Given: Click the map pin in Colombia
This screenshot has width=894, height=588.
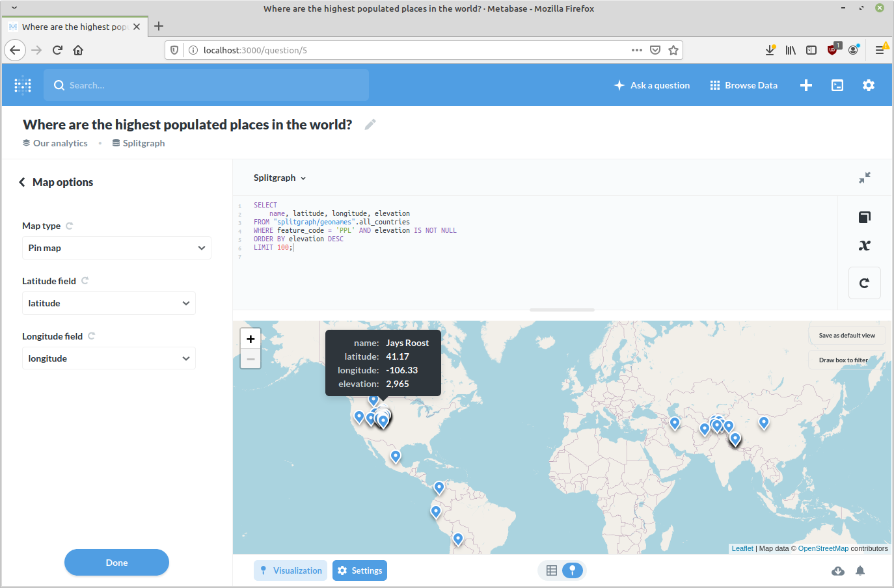Looking at the screenshot, I should pos(439,488).
